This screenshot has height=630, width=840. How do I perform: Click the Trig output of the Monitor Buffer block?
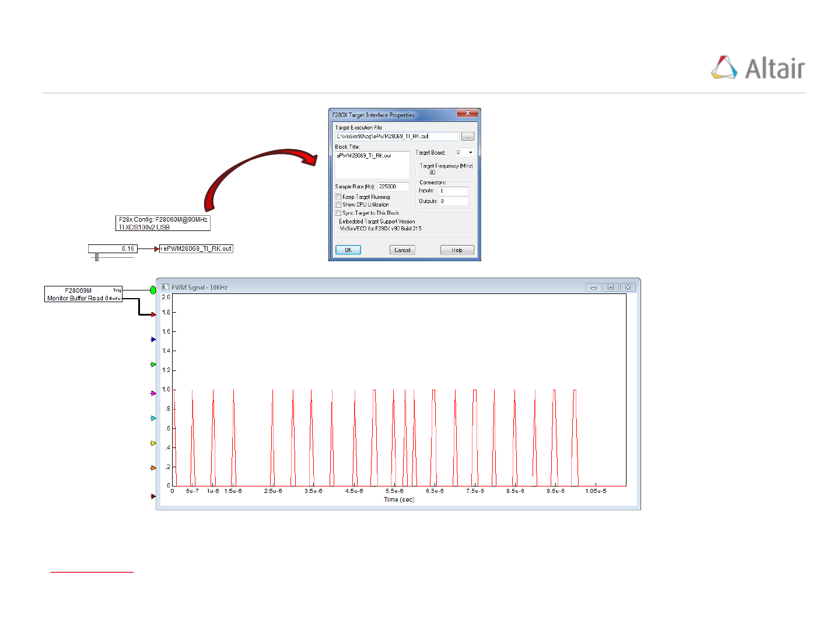[x=117, y=290]
